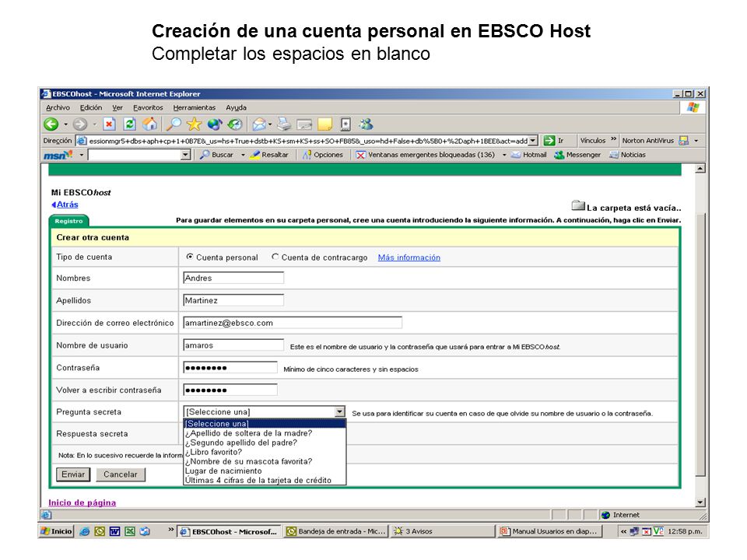
Task: Click Resaltar highlighter button
Action: [x=269, y=155]
